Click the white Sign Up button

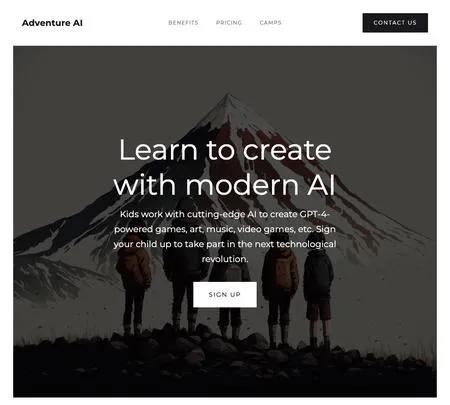(x=225, y=295)
